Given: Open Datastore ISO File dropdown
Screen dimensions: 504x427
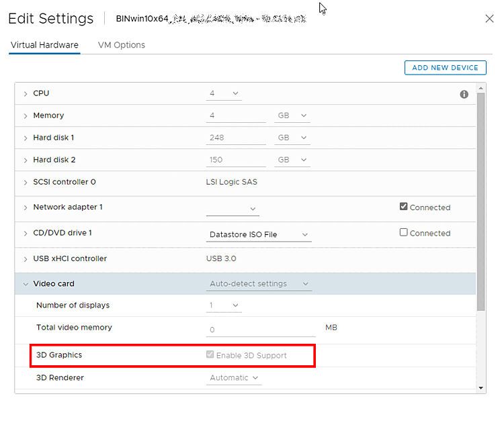Looking at the screenshot, I should click(259, 234).
